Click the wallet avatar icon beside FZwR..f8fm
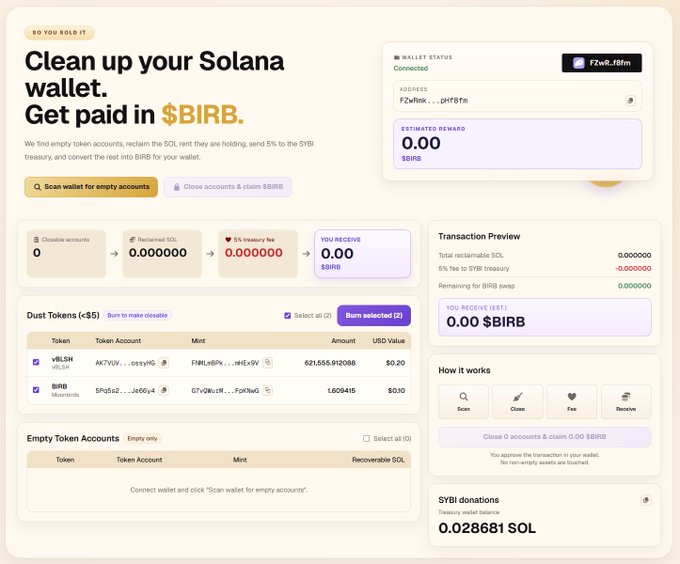Screen dimensions: 680x564 click(x=579, y=63)
